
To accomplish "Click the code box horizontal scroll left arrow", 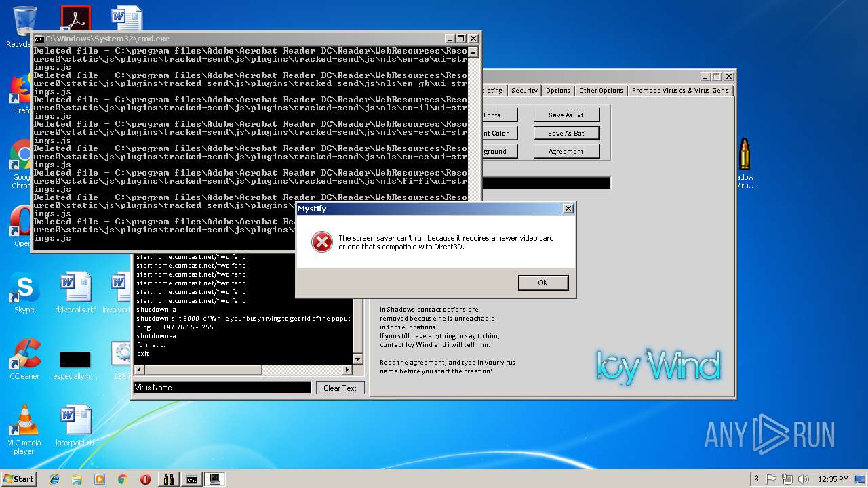I will tap(140, 370).
